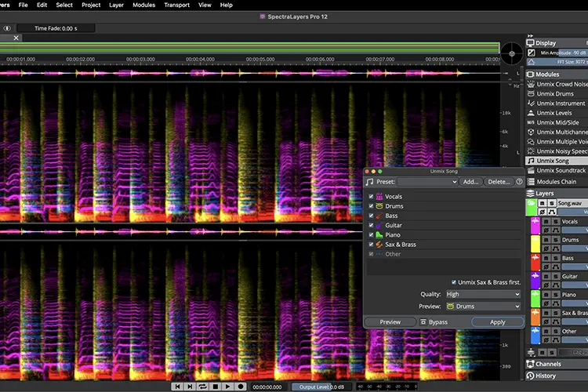Viewport: 588px width, 392px height.
Task: Expand the Channels panel
Action: 557,364
